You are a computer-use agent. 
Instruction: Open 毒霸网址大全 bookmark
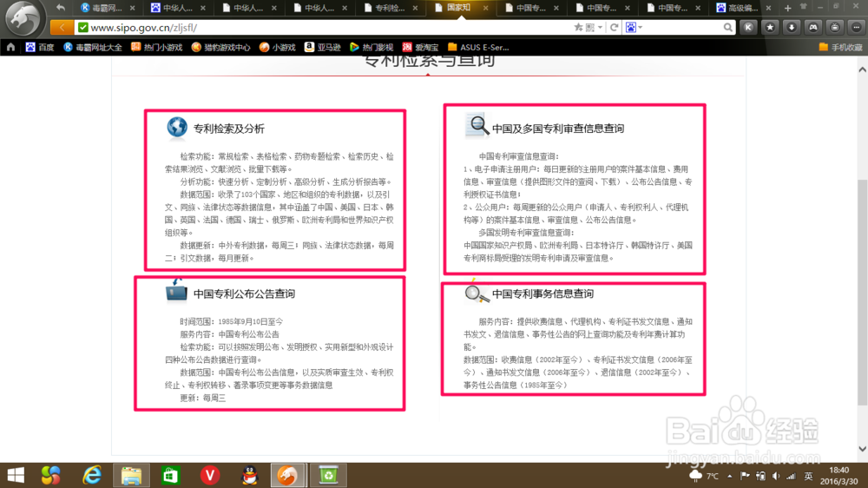click(93, 47)
